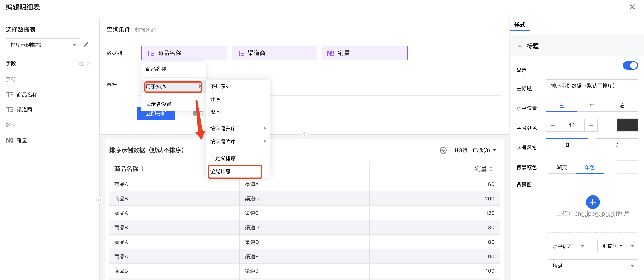Open the 水平居左 alignment dropdown
644x280 pixels.
[x=568, y=246]
